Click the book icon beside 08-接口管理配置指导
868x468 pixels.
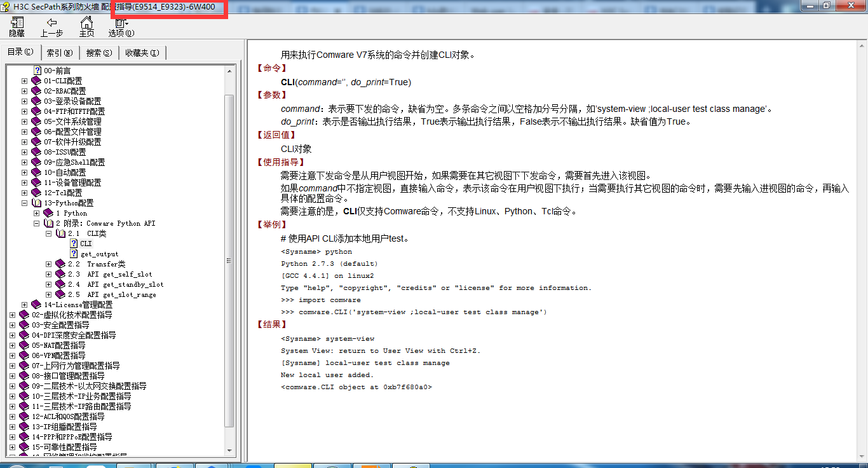pos(24,376)
